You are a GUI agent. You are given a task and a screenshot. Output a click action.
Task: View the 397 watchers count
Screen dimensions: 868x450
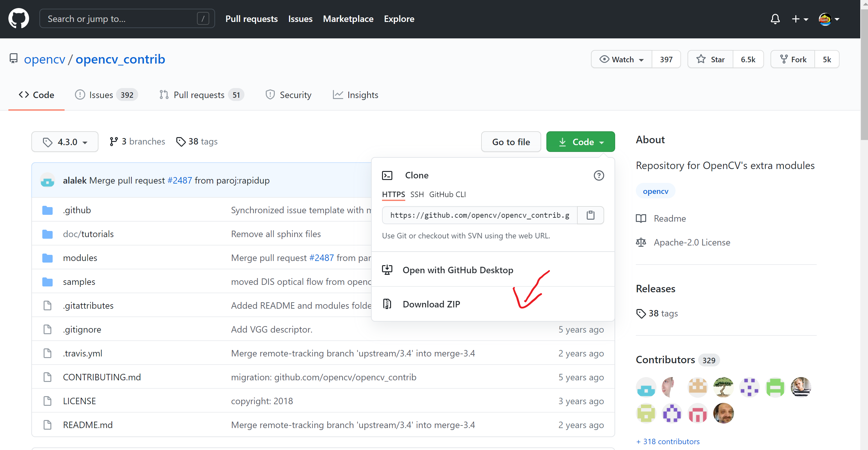666,60
